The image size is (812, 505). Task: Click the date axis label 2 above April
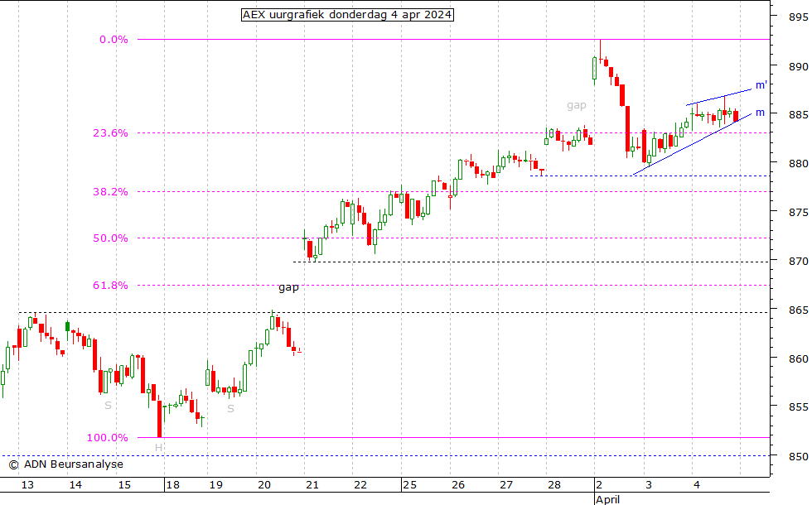tap(598, 485)
